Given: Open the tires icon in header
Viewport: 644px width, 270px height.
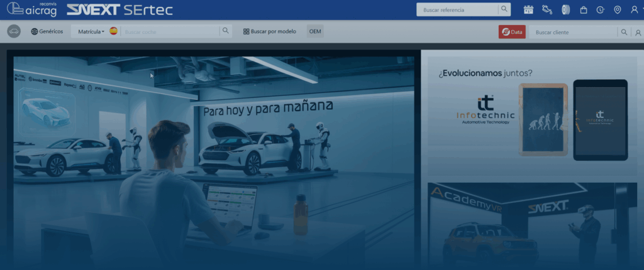Looking at the screenshot, I should tap(565, 9).
